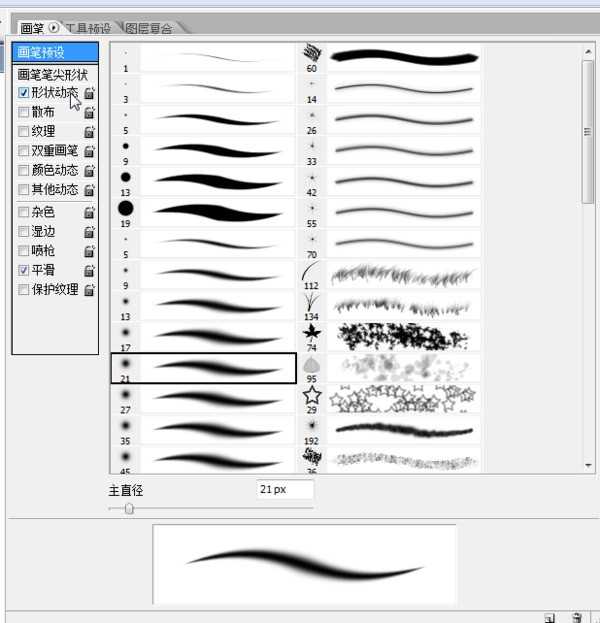Uncheck the 形状动态 checkbox

pos(24,92)
